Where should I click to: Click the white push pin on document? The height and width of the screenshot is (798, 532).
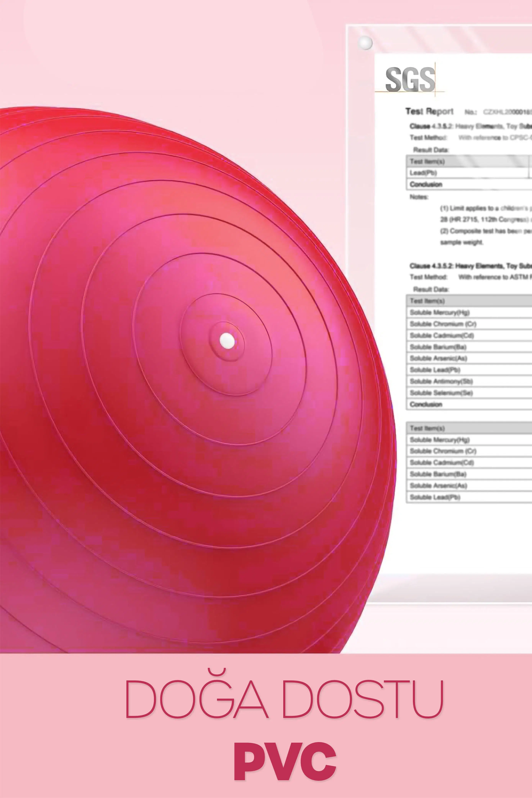(x=366, y=43)
